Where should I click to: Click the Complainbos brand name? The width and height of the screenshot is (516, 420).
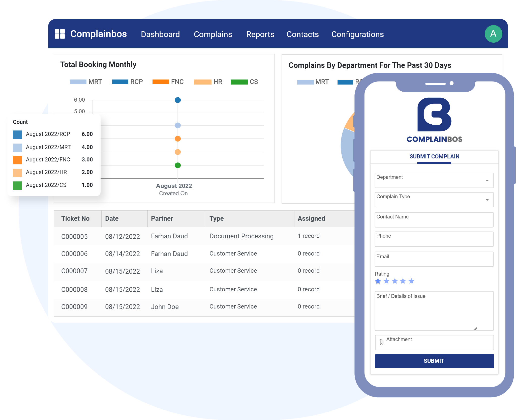coord(99,34)
